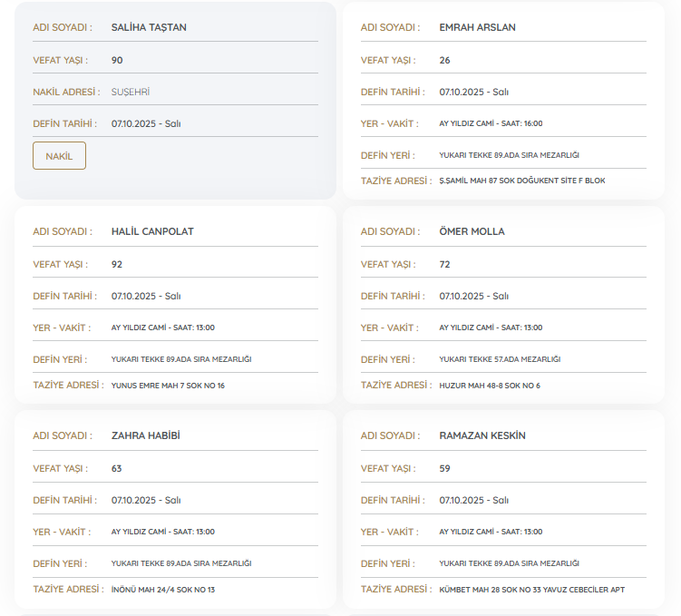Click the NAKİL button
681x616 pixels.
tap(59, 156)
